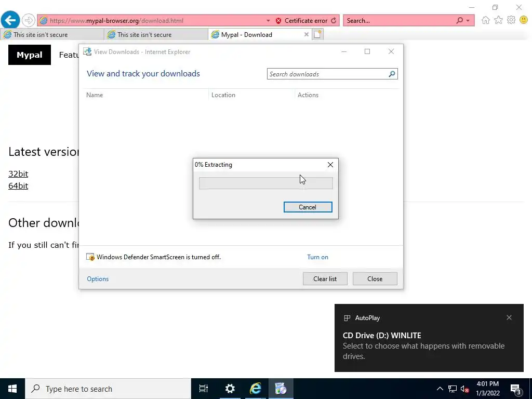Click the muted volume tray icon
Screen dimensions: 532x399
point(464,389)
